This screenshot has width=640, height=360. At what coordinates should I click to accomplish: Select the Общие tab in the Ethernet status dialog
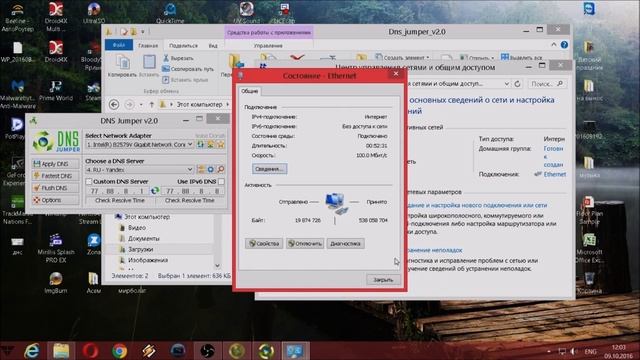coord(249,91)
